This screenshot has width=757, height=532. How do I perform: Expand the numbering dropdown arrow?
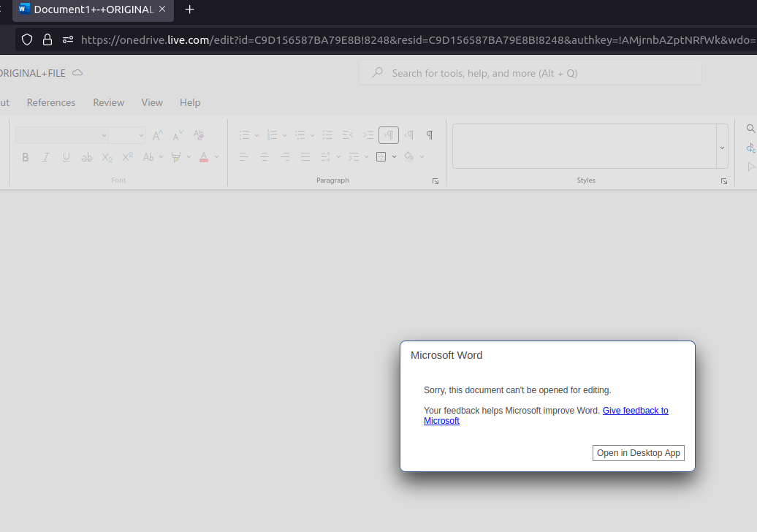(284, 136)
